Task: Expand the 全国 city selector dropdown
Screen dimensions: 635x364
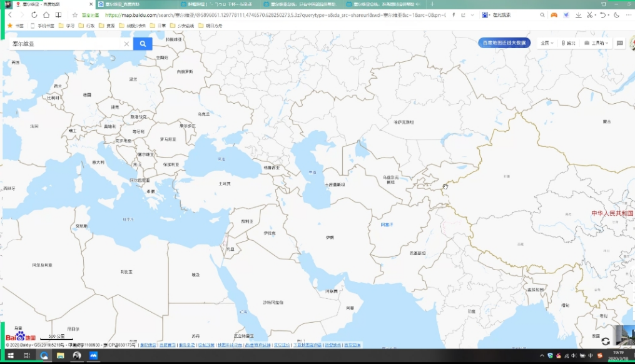Action: (x=547, y=43)
